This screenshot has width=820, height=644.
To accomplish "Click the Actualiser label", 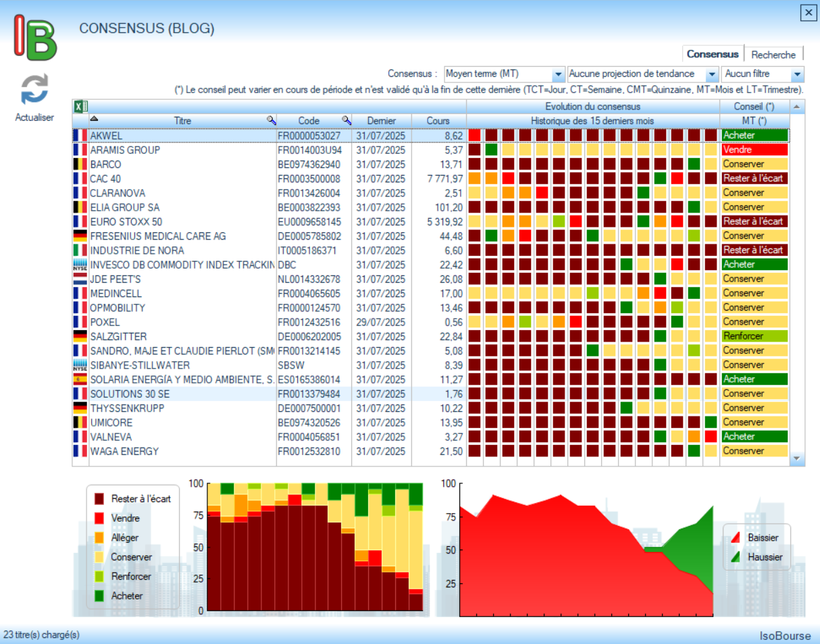I will click(34, 117).
